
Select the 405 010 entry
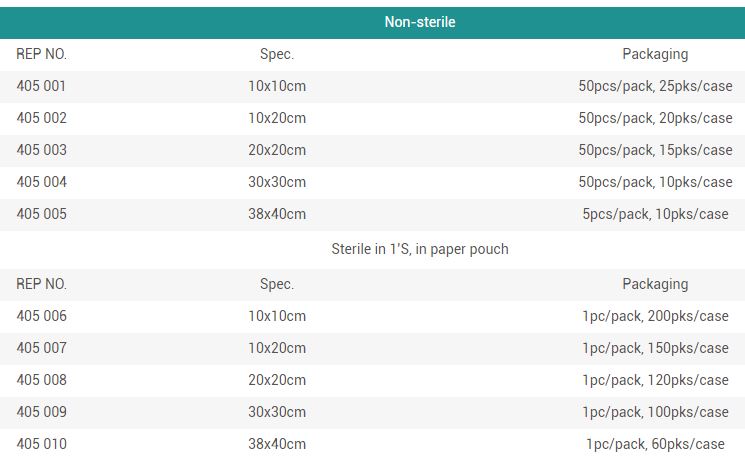pyautogui.click(x=41, y=444)
